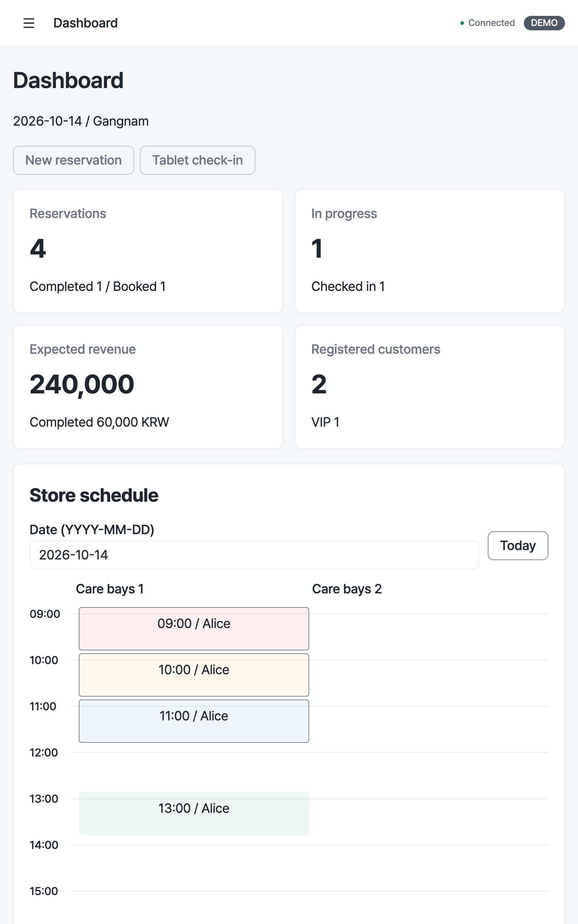Click the Connected status indicator

tap(487, 23)
